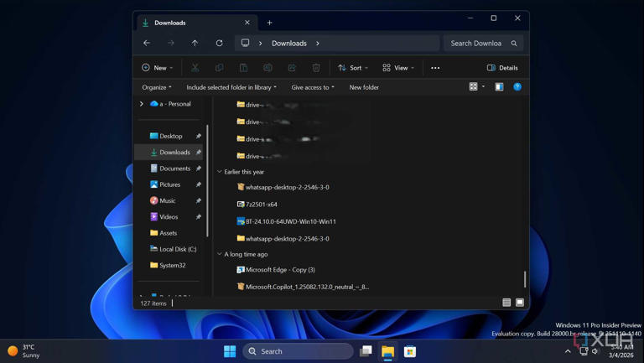Select the whatsapp-desktop-2-2546-3-0 archive file

click(x=283, y=187)
